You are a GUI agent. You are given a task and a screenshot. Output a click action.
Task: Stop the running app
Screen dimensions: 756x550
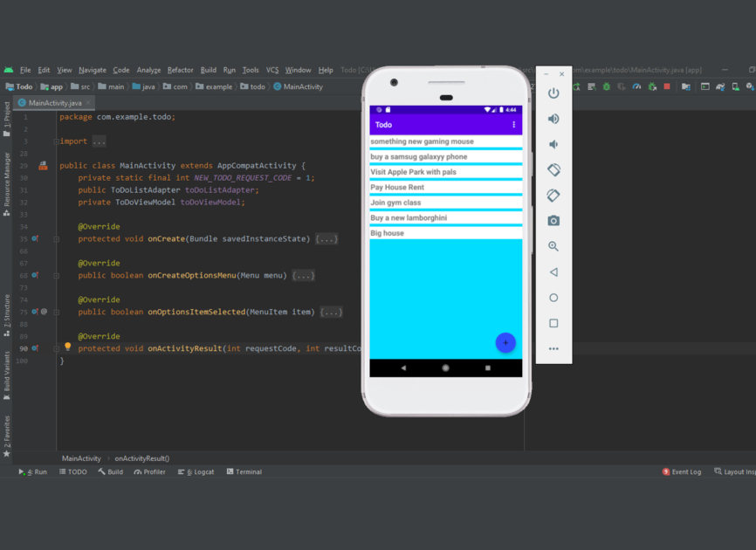pyautogui.click(x=666, y=86)
